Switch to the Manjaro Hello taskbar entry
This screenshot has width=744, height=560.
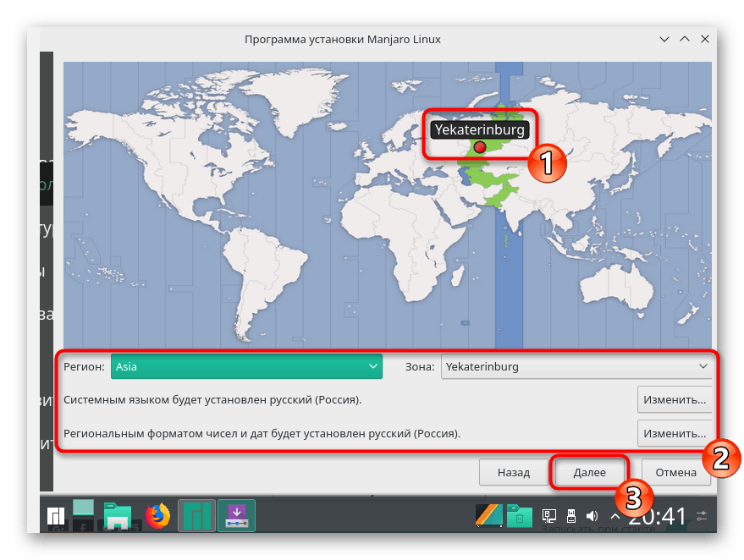(x=197, y=515)
